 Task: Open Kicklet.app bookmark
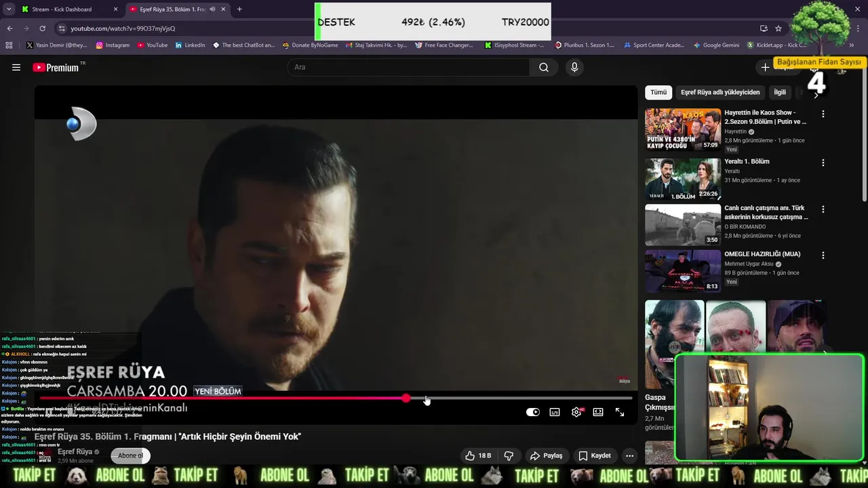pos(776,45)
